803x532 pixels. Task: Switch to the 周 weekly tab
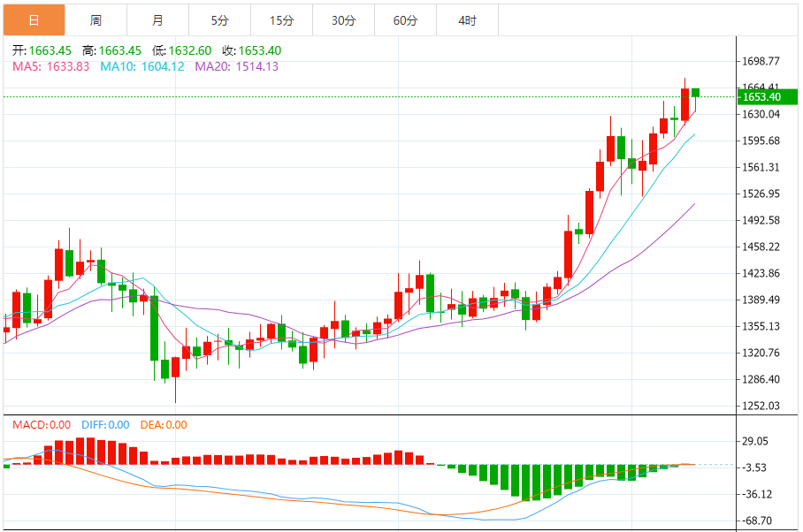96,20
